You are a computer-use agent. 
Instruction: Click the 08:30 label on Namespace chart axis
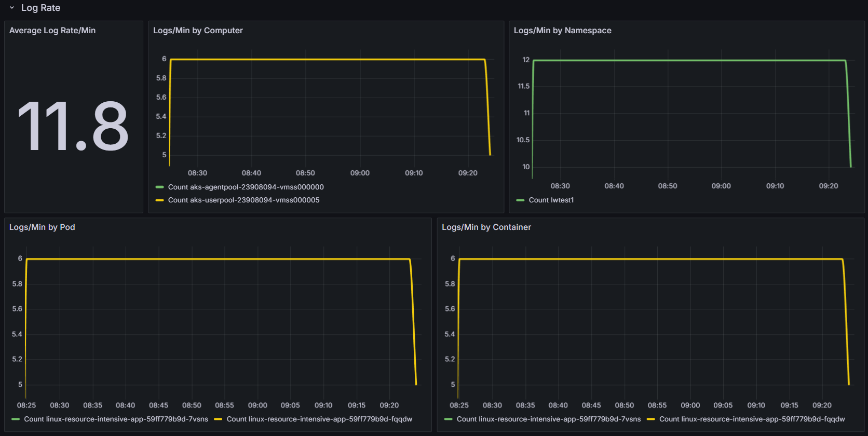tap(560, 186)
